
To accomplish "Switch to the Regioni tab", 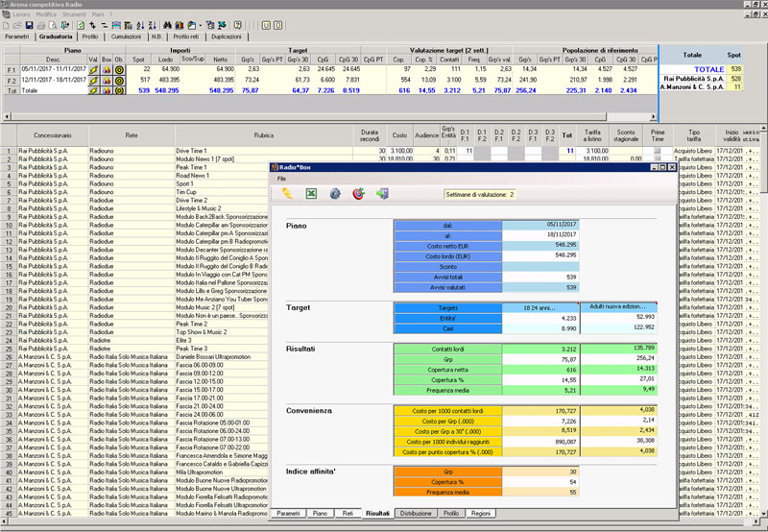I will tap(480, 514).
